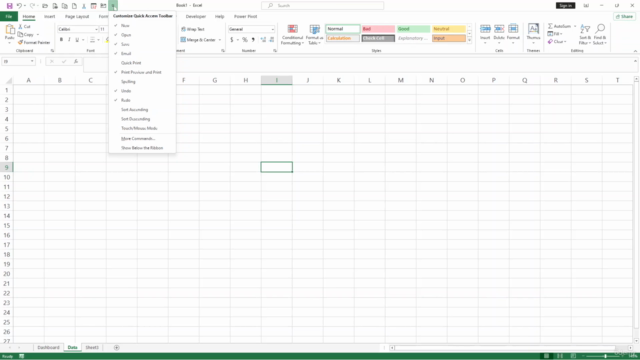Image resolution: width=640 pixels, height=360 pixels.
Task: Click the Copy button in Clipboard group
Action: tap(26, 35)
